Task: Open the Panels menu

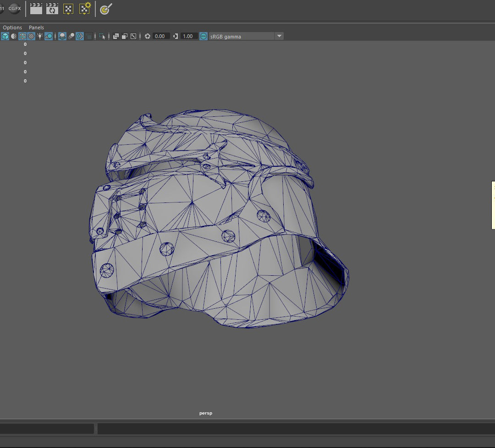Action: click(36, 27)
